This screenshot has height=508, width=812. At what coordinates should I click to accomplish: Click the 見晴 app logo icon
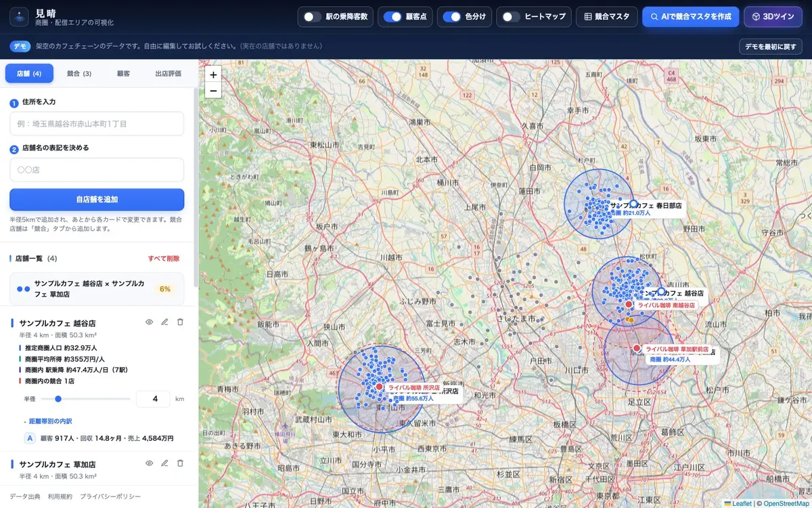(19, 17)
